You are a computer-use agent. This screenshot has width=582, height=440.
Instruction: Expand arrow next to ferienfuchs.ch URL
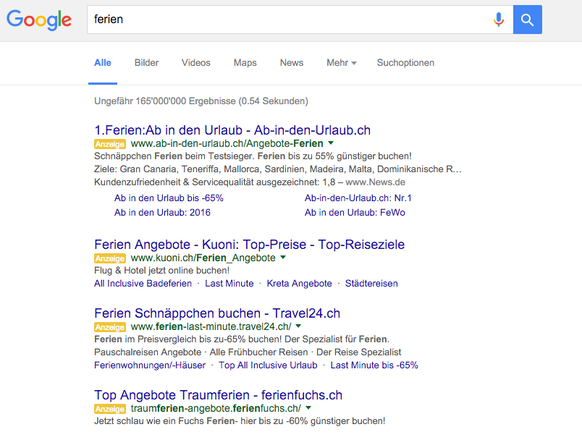click(x=308, y=408)
